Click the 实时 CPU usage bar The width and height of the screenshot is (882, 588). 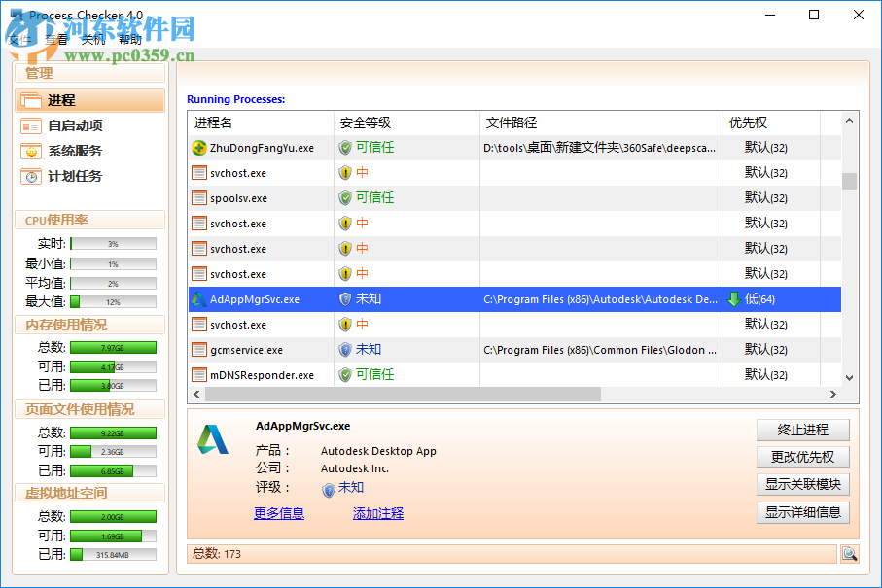[x=112, y=243]
